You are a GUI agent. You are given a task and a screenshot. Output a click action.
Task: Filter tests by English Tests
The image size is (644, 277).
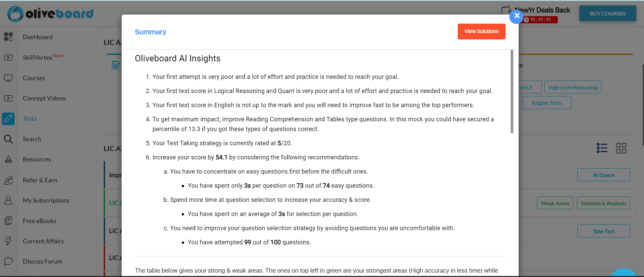point(546,102)
